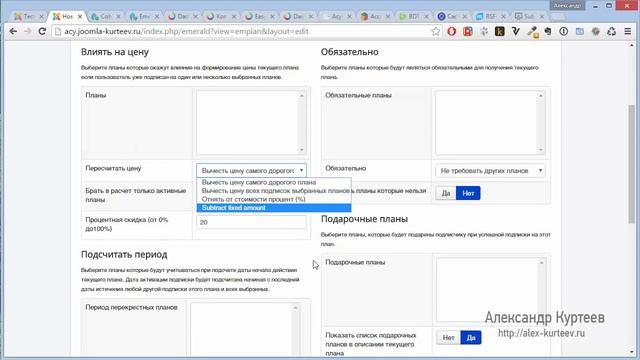Screen dimensions: 640x360
Task: Set 'Да' for showing the gift plans list
Action: click(471, 338)
